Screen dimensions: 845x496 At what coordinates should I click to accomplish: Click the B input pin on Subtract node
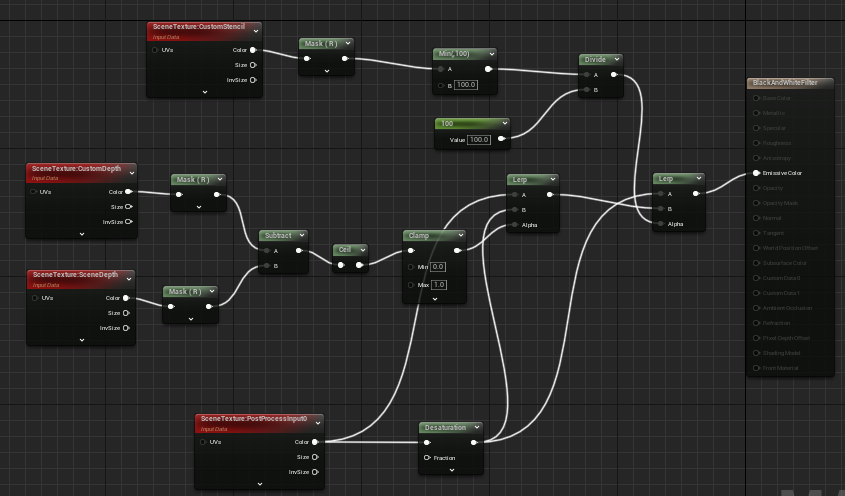(266, 267)
